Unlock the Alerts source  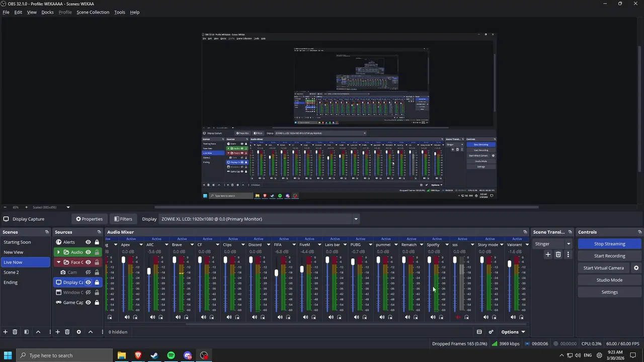(97, 242)
